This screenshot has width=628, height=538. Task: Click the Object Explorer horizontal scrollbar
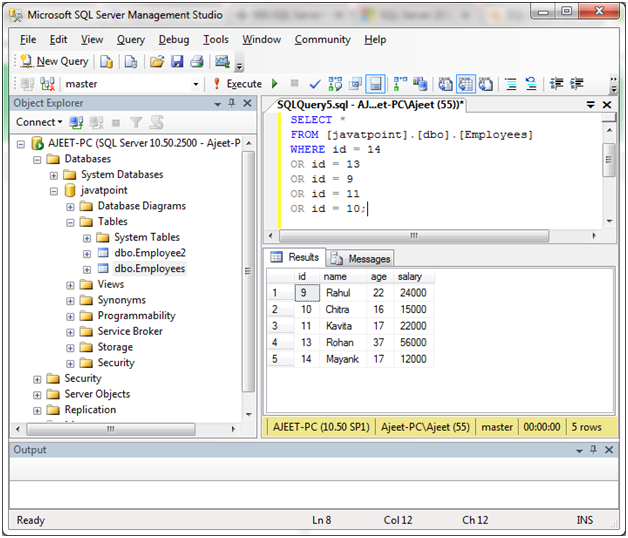pyautogui.click(x=111, y=429)
